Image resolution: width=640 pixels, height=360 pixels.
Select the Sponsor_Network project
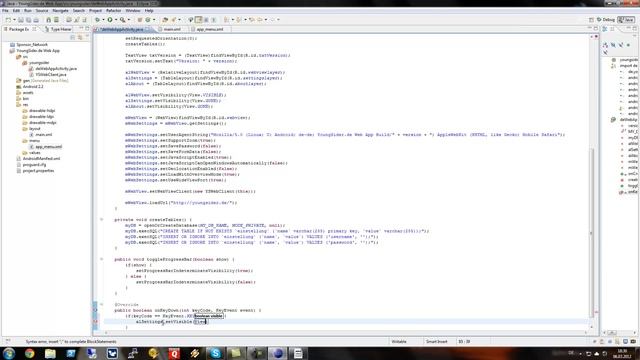tap(32, 44)
